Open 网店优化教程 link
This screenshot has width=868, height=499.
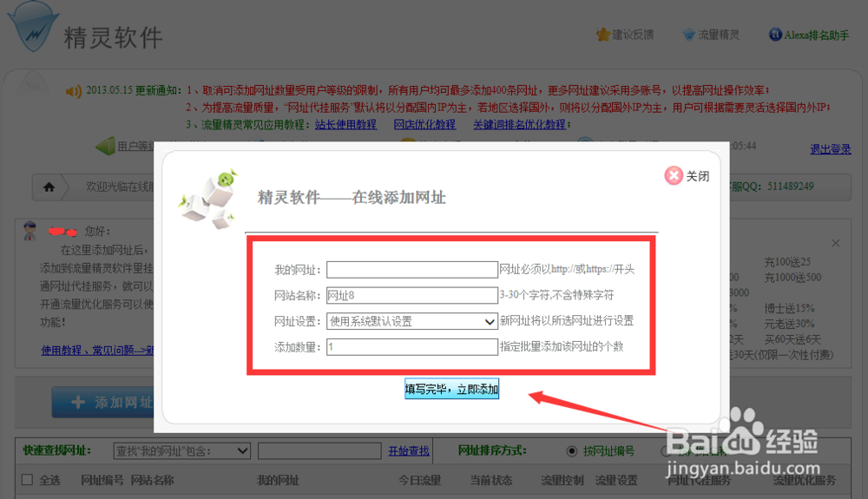click(x=424, y=124)
